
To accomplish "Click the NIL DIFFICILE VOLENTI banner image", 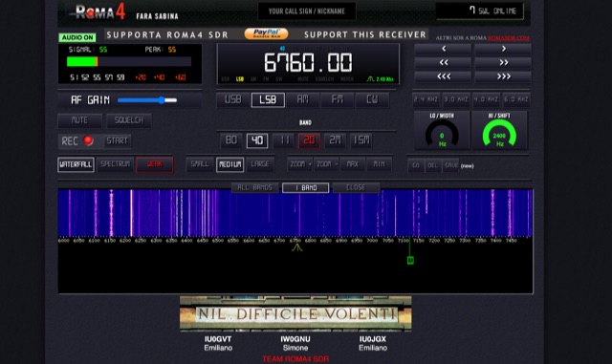I will [295, 313].
